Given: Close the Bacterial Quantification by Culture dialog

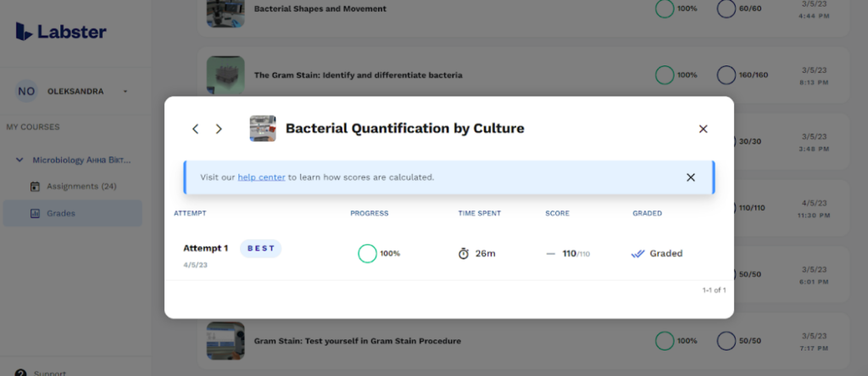Looking at the screenshot, I should 703,129.
